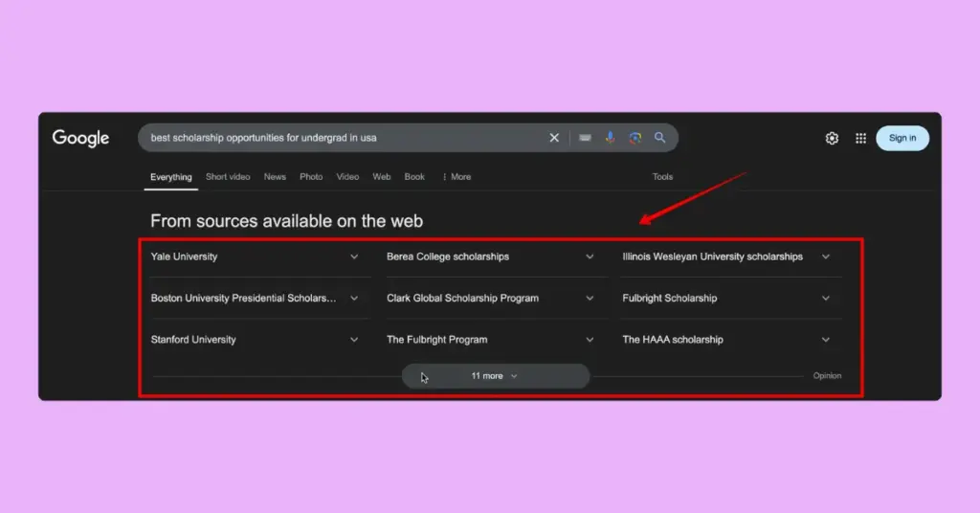Open Google apps grid icon
This screenshot has width=980, height=513.
(860, 138)
